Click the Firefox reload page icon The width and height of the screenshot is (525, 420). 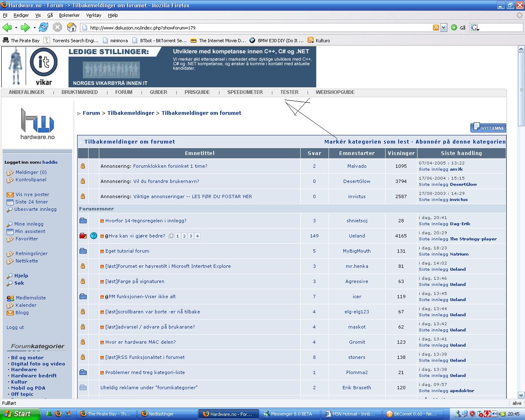(43, 27)
